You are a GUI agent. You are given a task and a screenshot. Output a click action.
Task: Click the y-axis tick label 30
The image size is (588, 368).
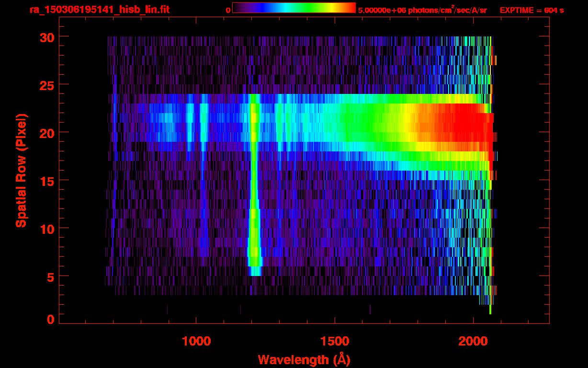(46, 37)
